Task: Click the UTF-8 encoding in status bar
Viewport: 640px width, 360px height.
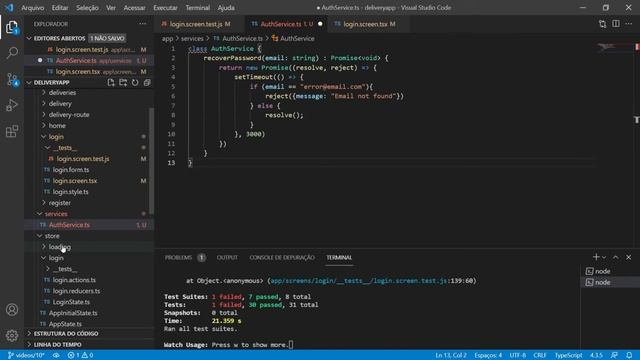Action: pos(518,355)
